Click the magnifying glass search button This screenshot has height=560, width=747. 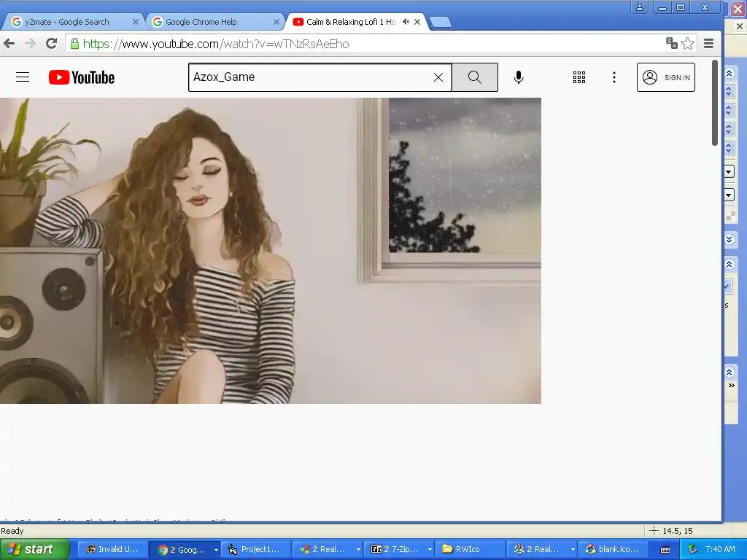[x=474, y=77]
